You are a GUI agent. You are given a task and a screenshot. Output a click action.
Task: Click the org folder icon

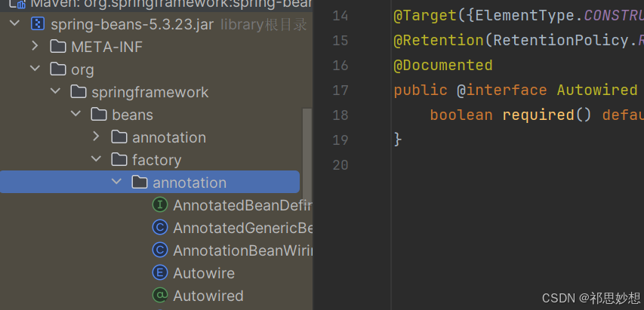click(58, 69)
